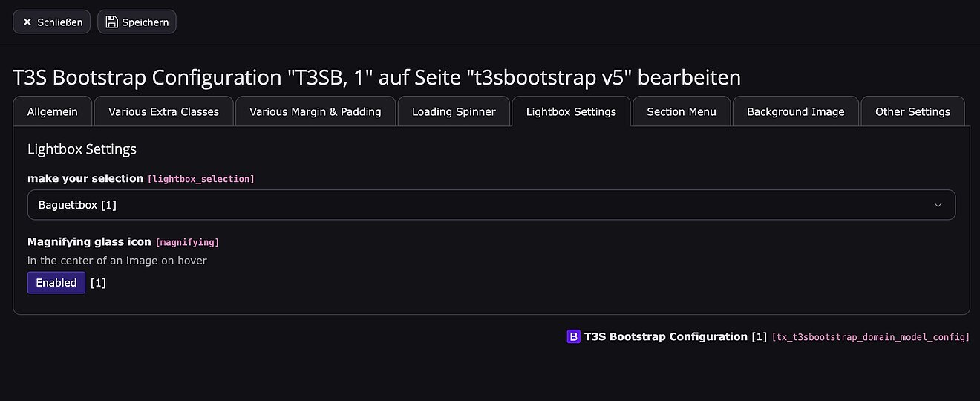Open the Section Menu tab
Screen dimensions: 980x401
point(682,112)
